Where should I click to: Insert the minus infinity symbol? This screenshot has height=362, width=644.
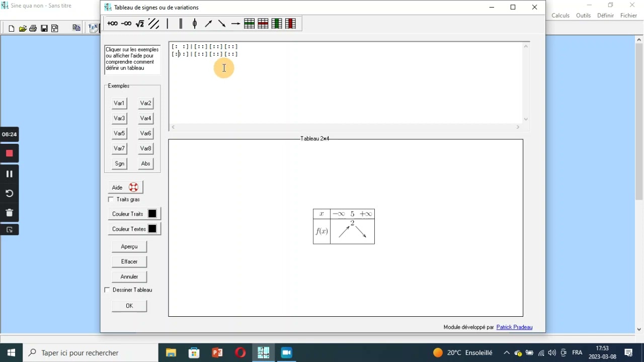pos(126,24)
